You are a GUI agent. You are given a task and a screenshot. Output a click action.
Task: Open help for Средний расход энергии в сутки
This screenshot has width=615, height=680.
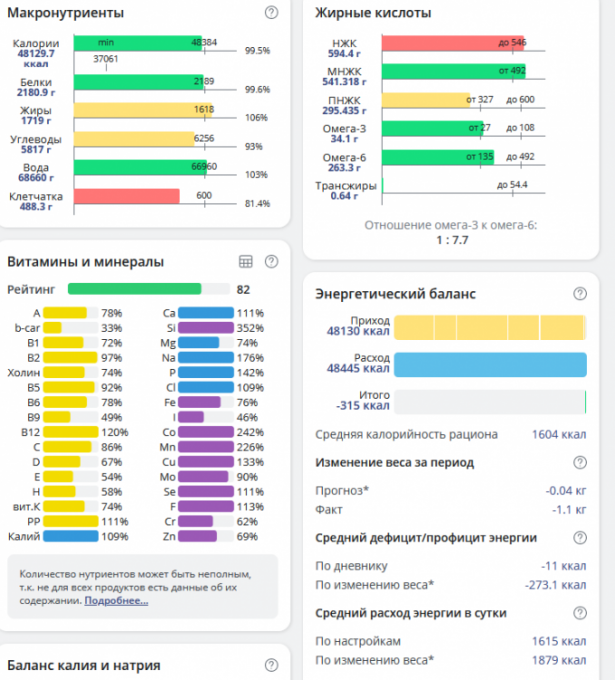(580, 613)
